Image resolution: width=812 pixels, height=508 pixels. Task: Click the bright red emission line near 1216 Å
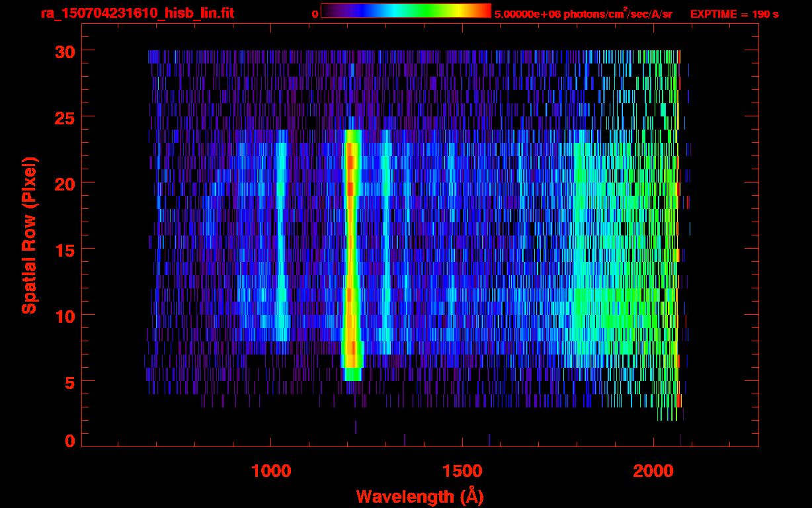(351, 255)
